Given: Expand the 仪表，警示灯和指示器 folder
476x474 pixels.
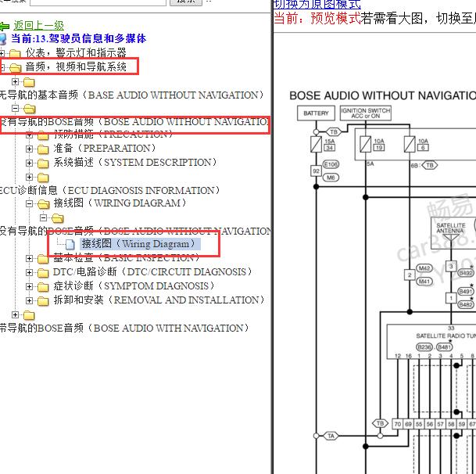Looking at the screenshot, I should (2, 53).
